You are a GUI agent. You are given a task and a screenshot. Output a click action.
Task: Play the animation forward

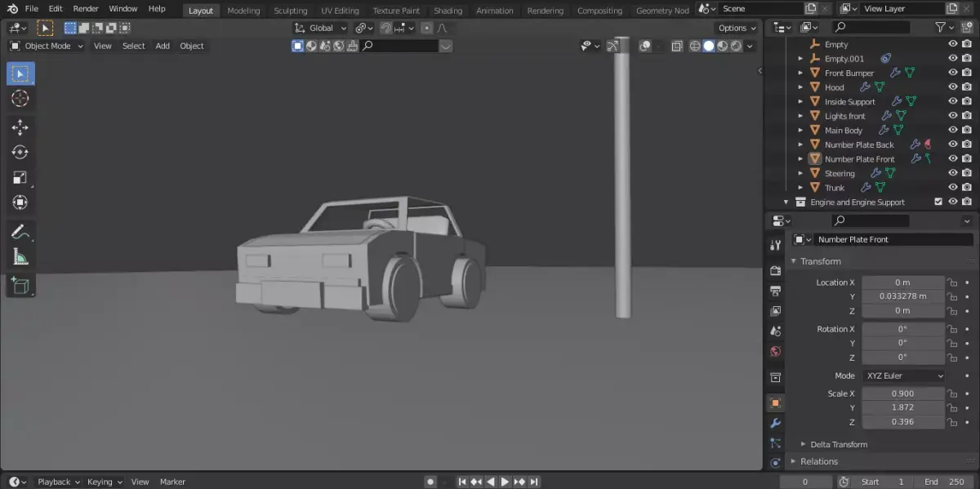[505, 482]
